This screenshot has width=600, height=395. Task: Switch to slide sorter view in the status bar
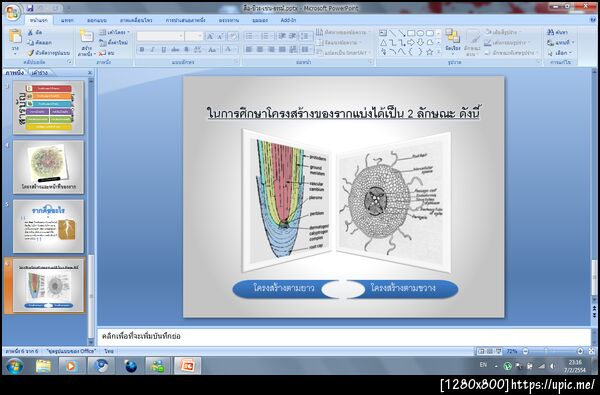(490, 351)
